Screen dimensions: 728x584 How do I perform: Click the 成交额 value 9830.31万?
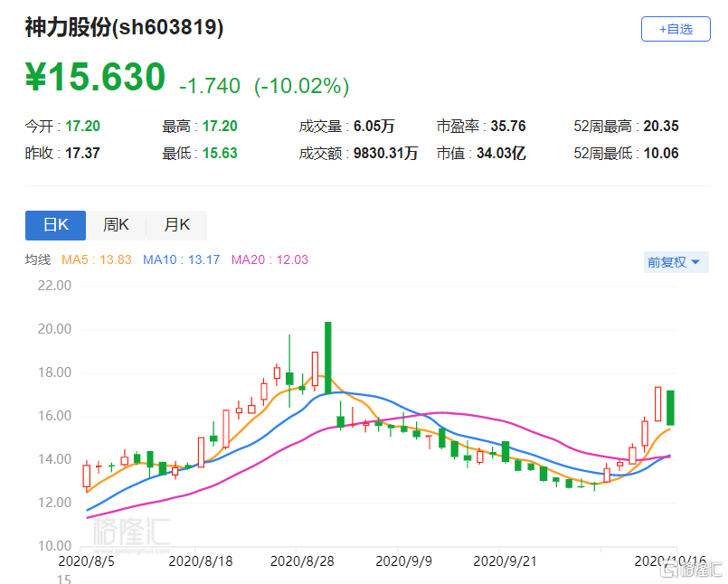point(386,154)
